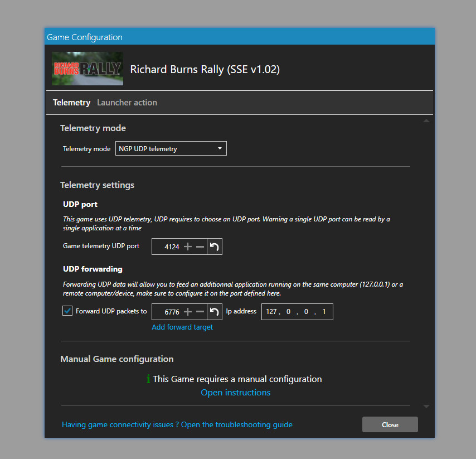
Task: Click the Game telemetry UDP port field 4124
Action: click(x=172, y=247)
